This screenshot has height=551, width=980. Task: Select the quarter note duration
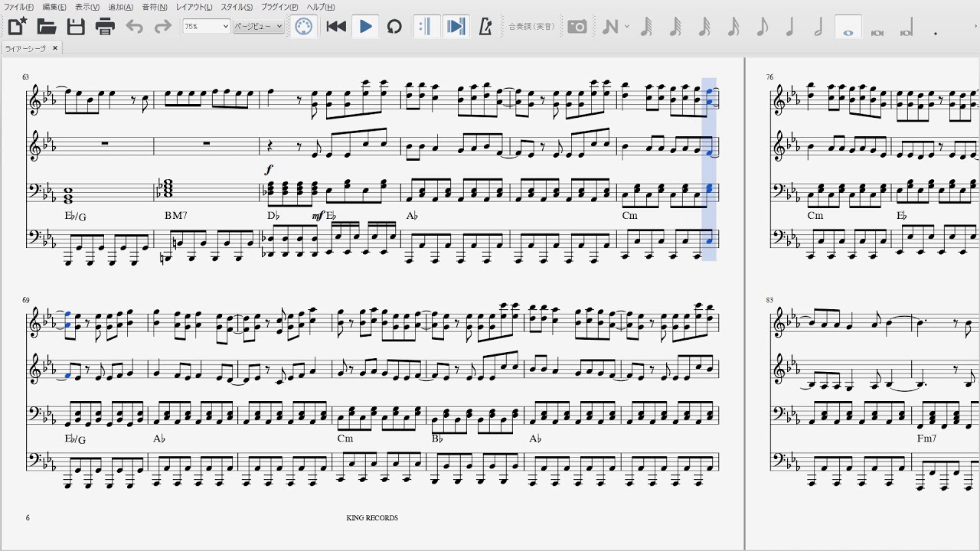click(790, 27)
